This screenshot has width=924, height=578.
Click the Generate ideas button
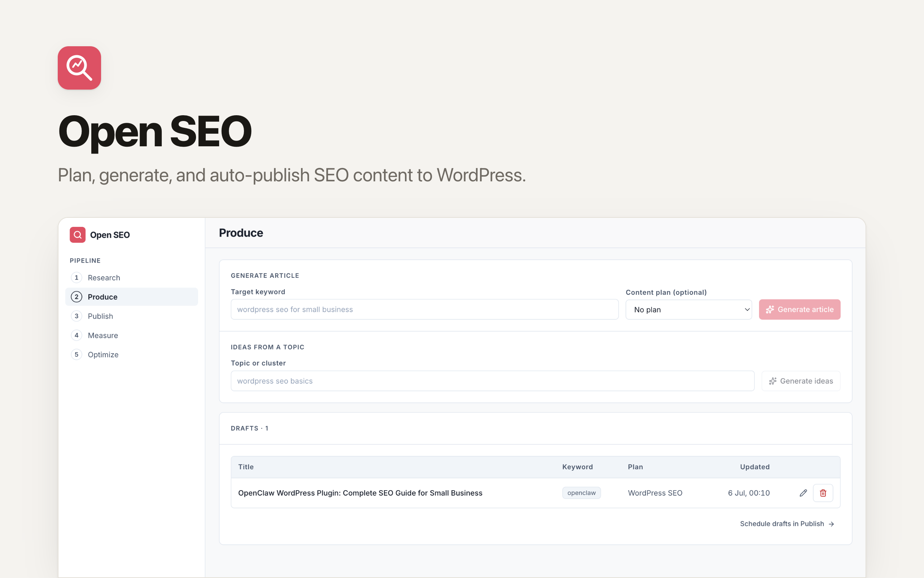(x=801, y=381)
